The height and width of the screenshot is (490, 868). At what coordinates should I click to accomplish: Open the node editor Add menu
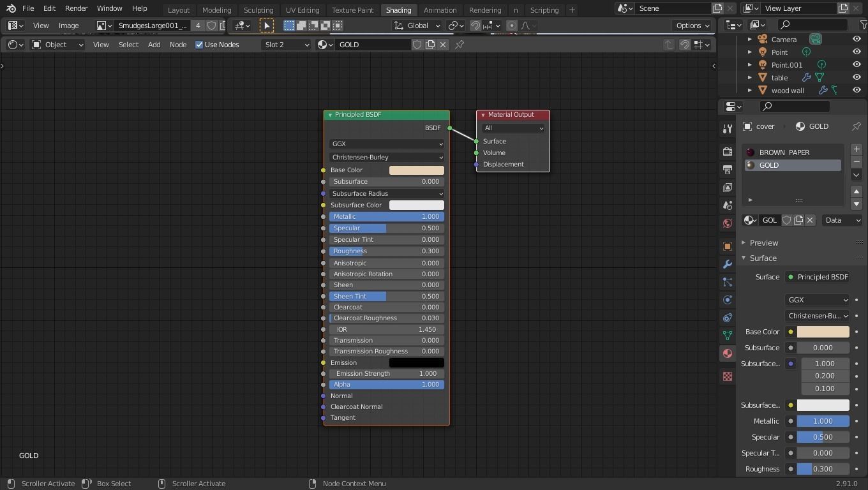point(154,45)
